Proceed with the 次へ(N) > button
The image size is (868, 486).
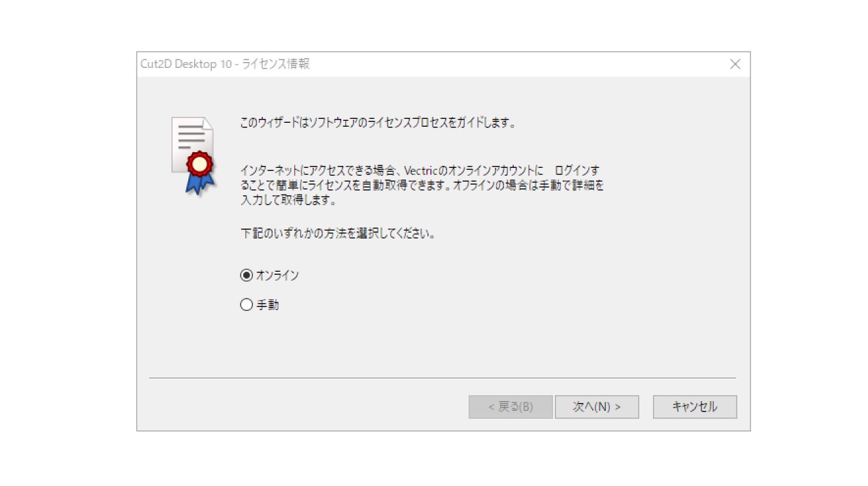pos(597,406)
